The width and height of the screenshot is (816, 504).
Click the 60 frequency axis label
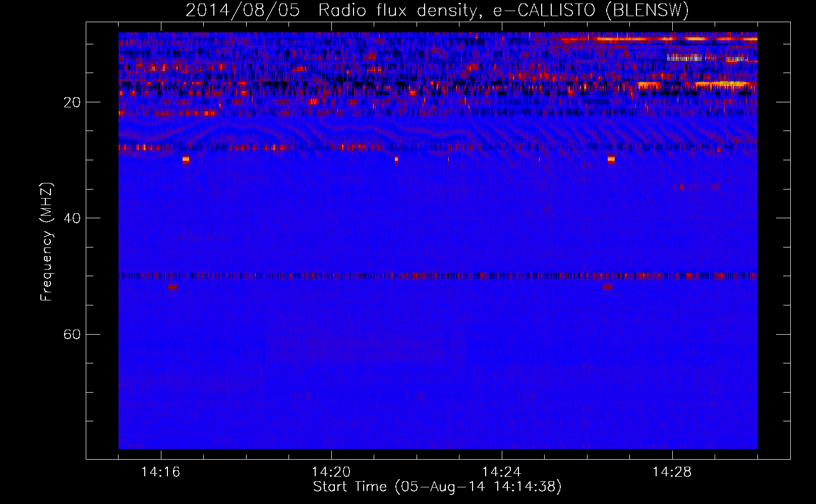[72, 335]
